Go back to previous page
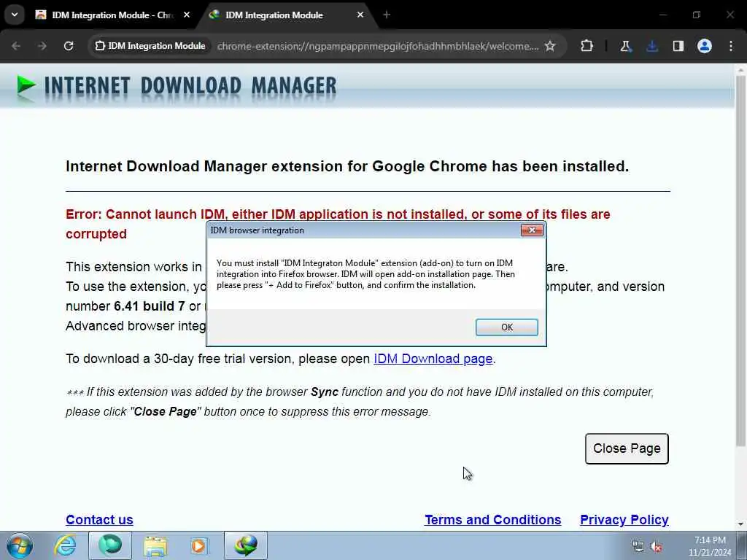Screen dimensions: 747x560 [x=16, y=46]
